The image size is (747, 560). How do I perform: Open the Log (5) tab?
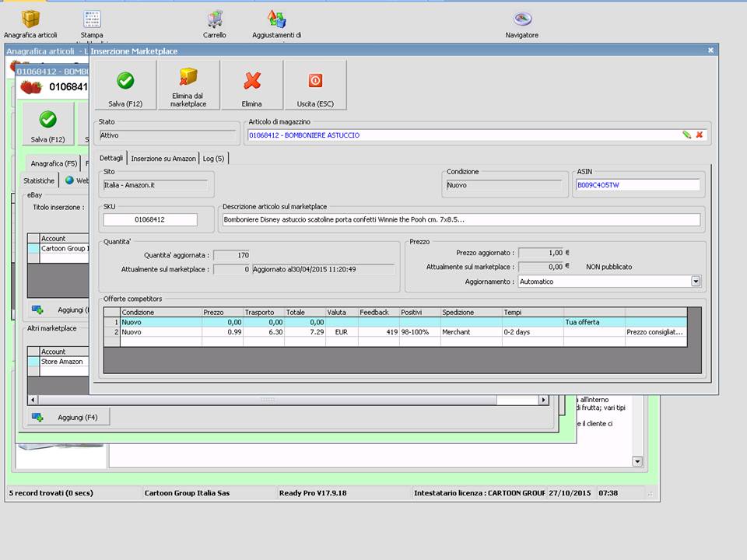point(213,159)
